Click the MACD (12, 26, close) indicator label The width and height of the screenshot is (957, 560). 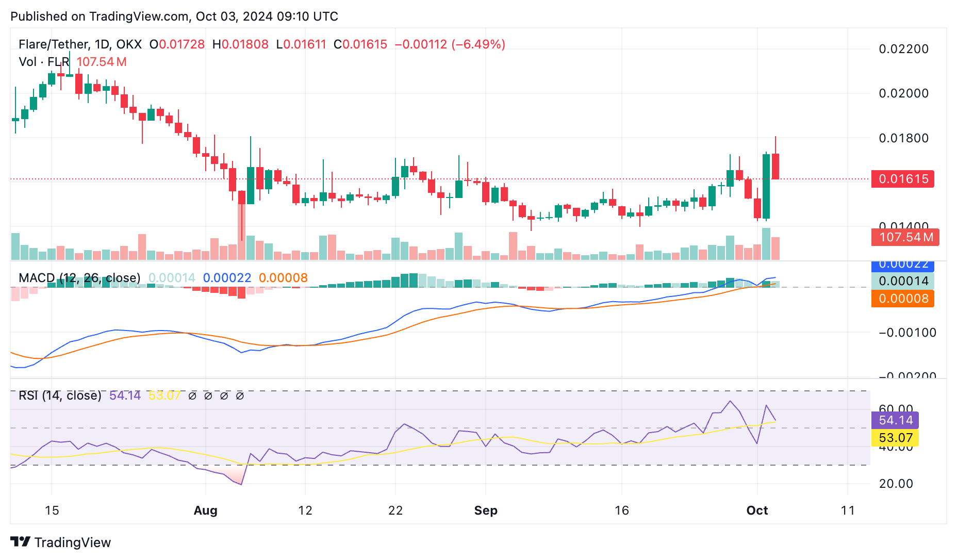[79, 278]
